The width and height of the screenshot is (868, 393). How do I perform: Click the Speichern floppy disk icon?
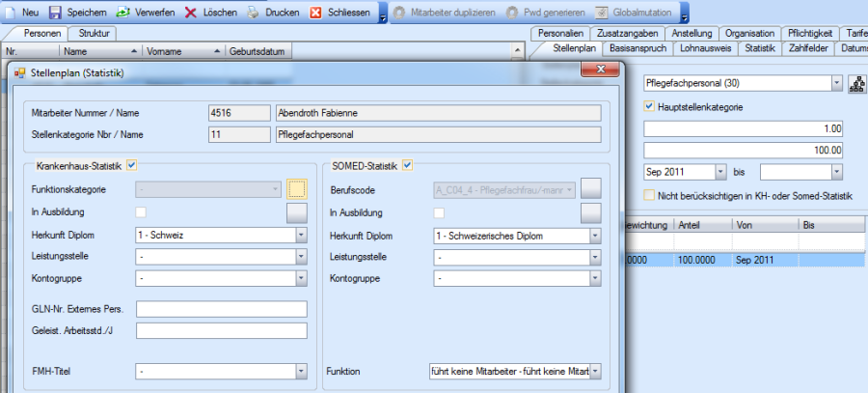click(x=55, y=12)
